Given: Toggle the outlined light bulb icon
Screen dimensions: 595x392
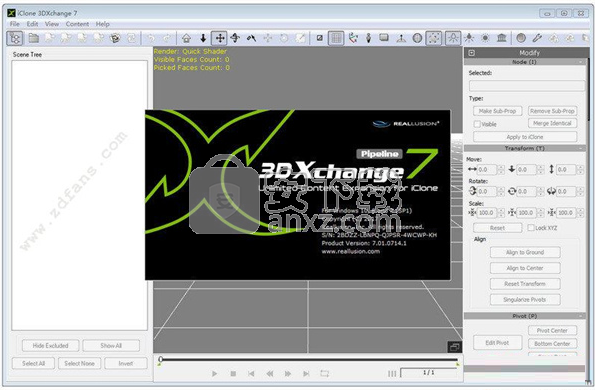Looking at the screenshot, I should tap(453, 38).
